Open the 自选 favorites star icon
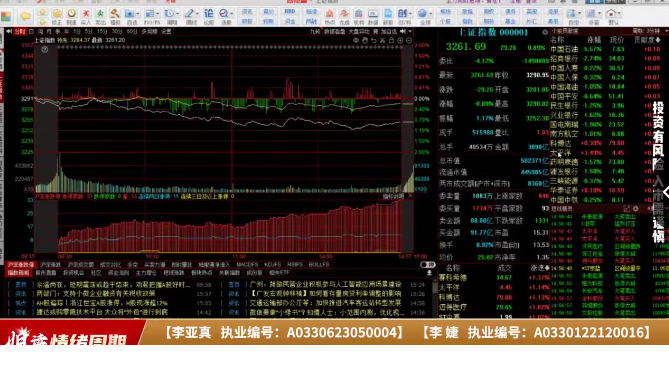Viewport: 669px width, 368px height. (x=129, y=14)
